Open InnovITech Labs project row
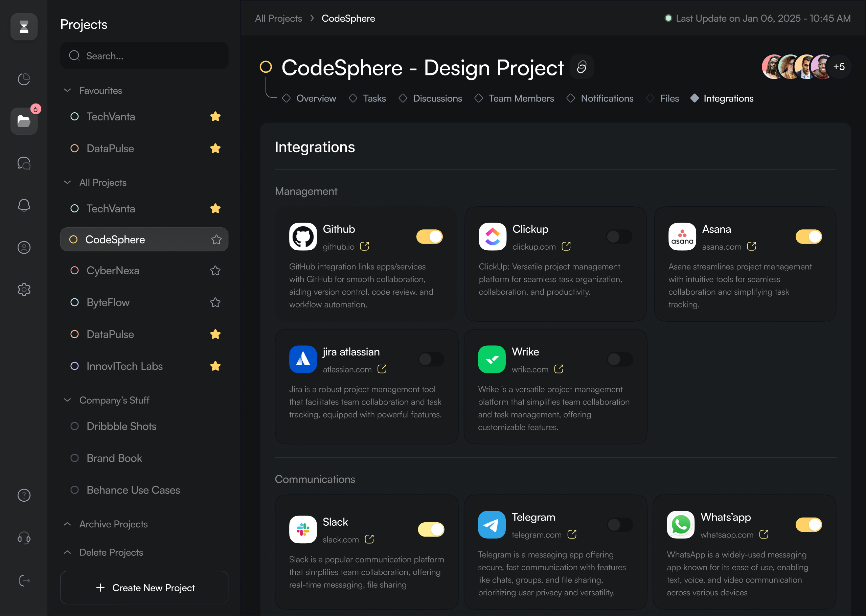The height and width of the screenshot is (616, 866). tap(144, 366)
